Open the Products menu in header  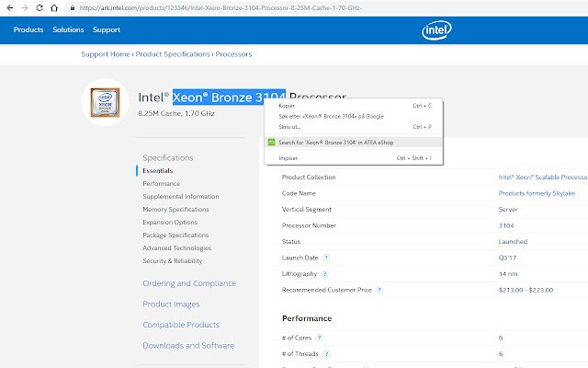28,29
